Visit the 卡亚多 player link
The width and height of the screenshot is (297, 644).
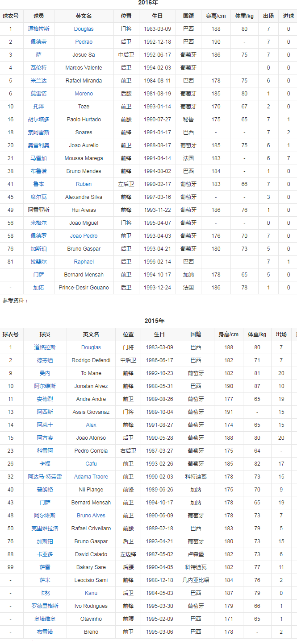coord(45,554)
